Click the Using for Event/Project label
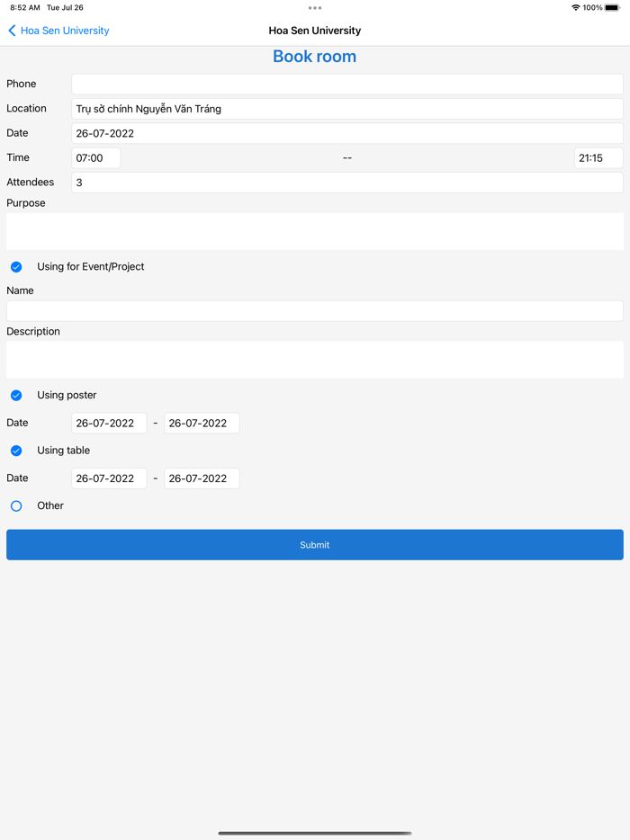This screenshot has height=840, width=630. [x=91, y=267]
